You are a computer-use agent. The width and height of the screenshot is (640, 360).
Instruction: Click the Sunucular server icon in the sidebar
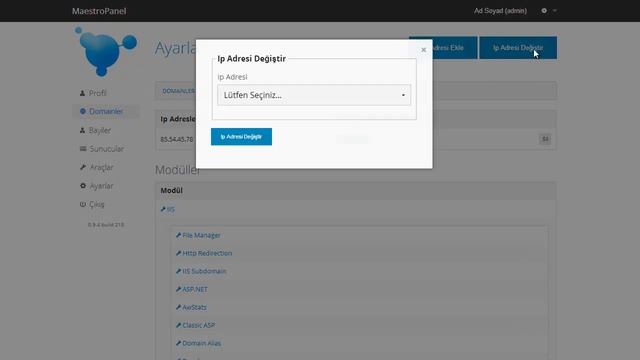click(83, 149)
